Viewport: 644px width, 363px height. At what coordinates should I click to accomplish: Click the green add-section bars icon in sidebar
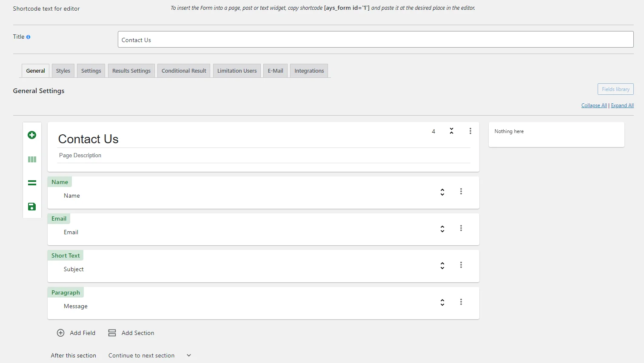coord(32,183)
